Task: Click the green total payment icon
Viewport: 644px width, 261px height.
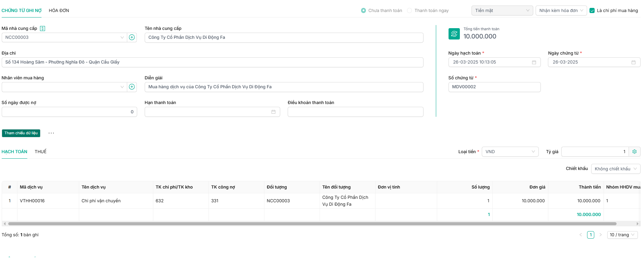Action: pos(454,34)
